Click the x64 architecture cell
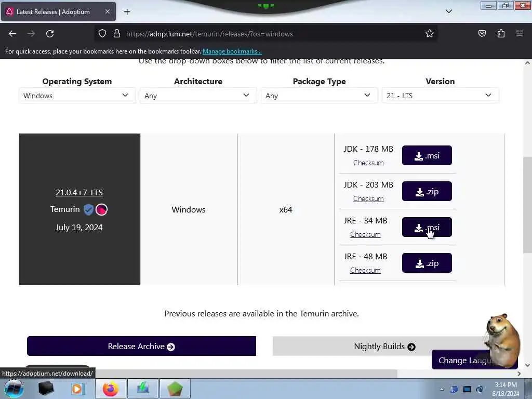 tap(286, 210)
